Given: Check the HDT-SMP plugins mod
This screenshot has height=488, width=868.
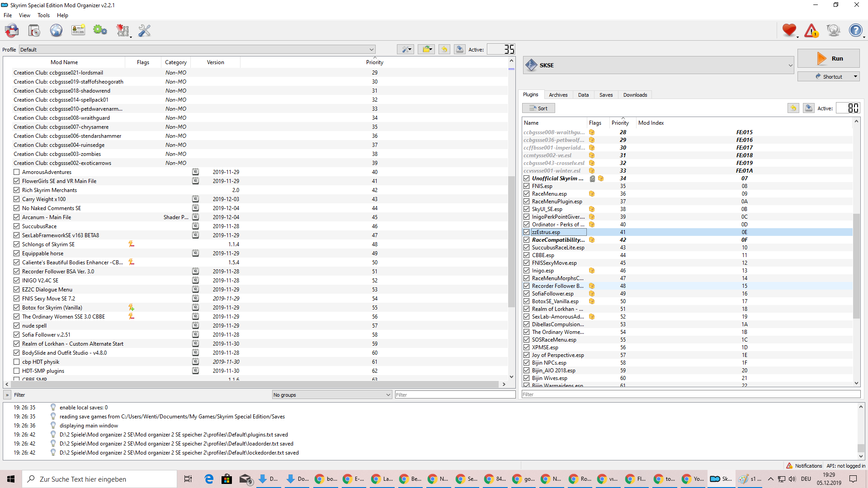Looking at the screenshot, I should (x=17, y=371).
